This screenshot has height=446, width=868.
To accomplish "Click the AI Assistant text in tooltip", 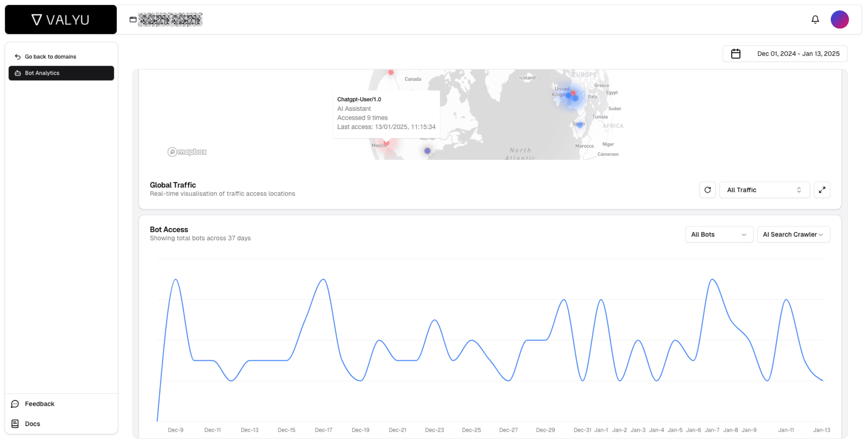I will click(x=354, y=109).
